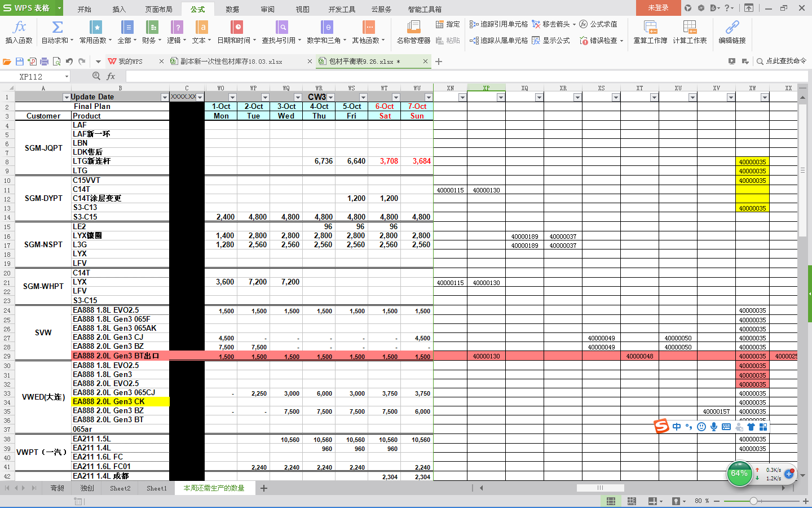Image resolution: width=812 pixels, height=508 pixels.
Task: Click Evaluate Formula (公式求值)
Action: tap(598, 24)
